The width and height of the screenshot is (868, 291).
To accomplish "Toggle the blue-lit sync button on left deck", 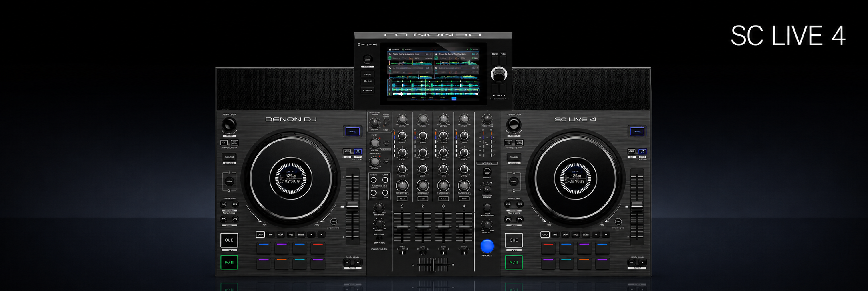I will tap(352, 131).
